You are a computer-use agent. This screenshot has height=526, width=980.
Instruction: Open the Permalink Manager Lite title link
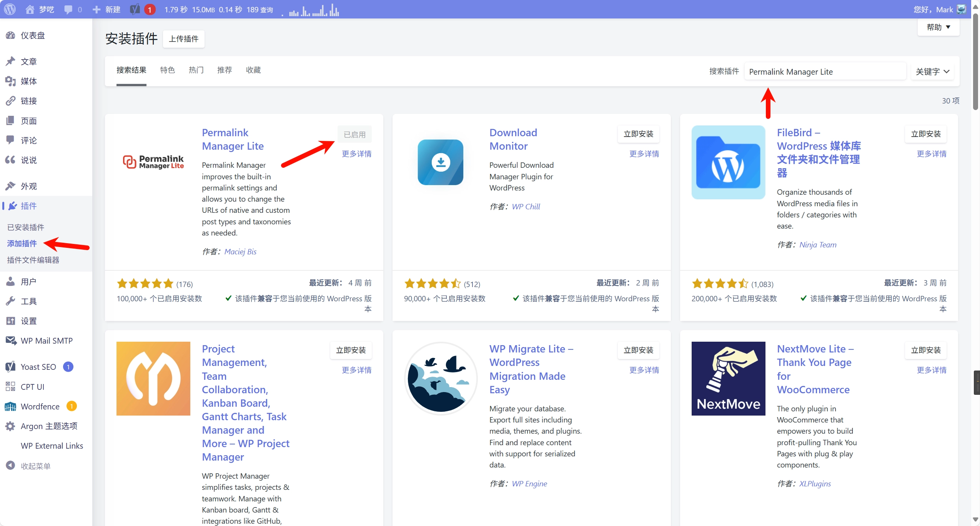(x=233, y=139)
